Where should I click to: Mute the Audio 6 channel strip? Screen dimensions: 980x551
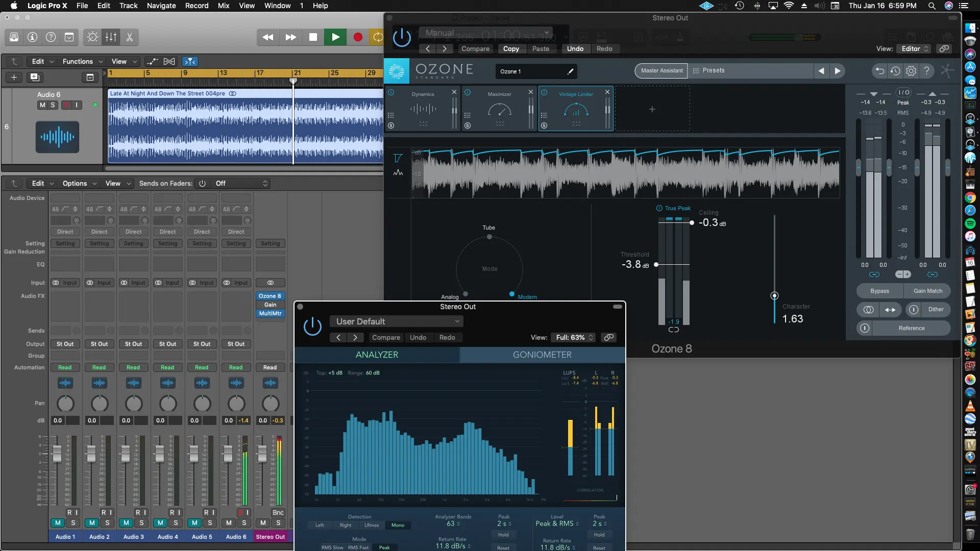tap(229, 523)
